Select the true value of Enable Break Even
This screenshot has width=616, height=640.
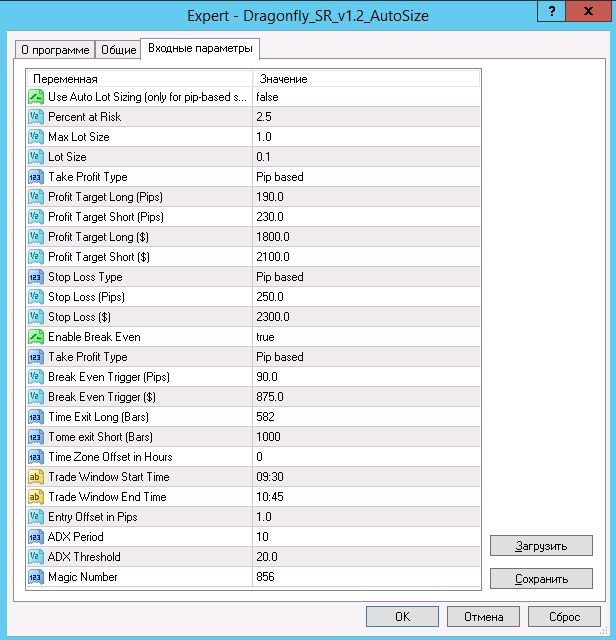pyautogui.click(x=366, y=337)
